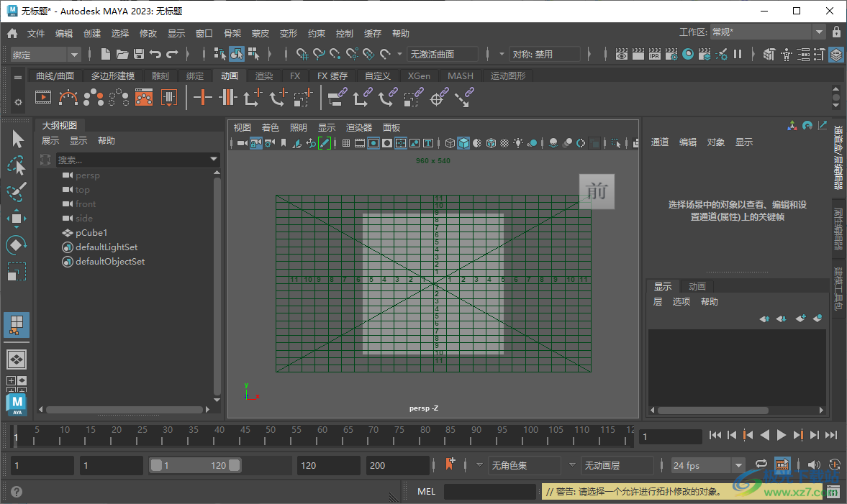Click the 前 view cube face
This screenshot has width=847, height=504.
[x=597, y=191]
